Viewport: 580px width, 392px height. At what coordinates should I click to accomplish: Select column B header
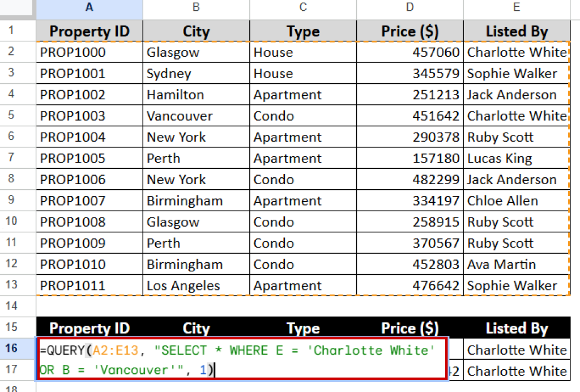tap(195, 7)
